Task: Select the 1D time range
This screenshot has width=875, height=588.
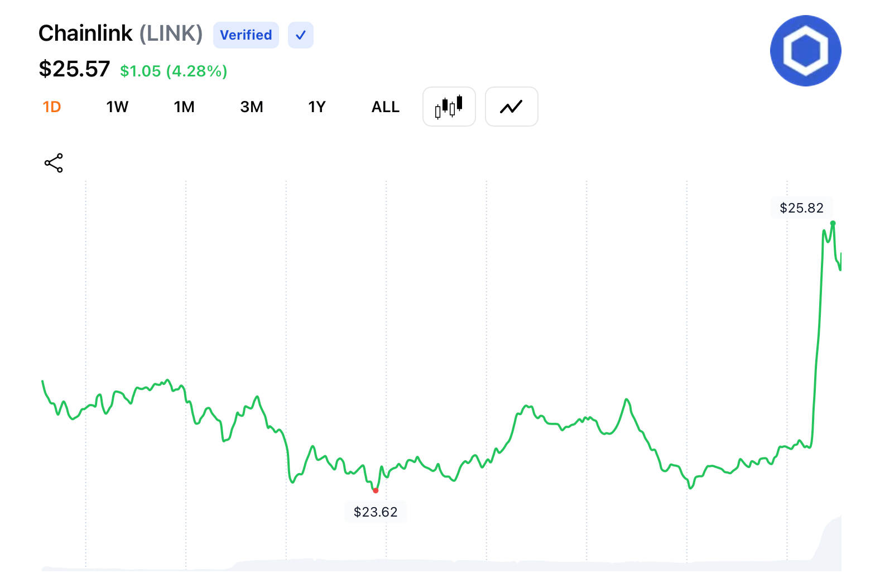Action: (52, 107)
